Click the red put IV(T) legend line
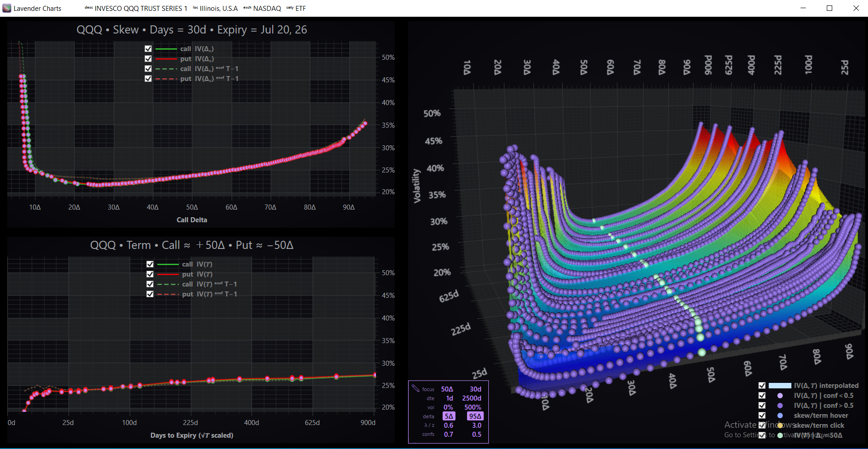868x449 pixels. [x=168, y=274]
